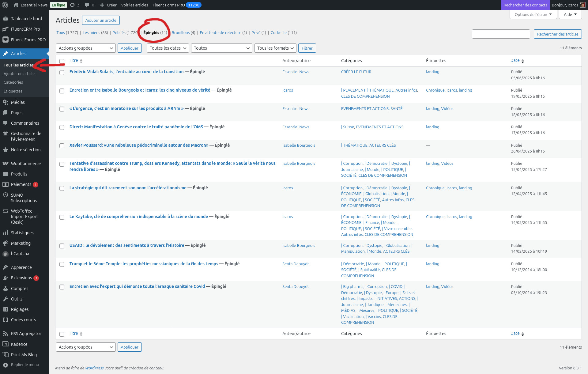Click the top Appliquer button
588x374 pixels.
pos(130,48)
